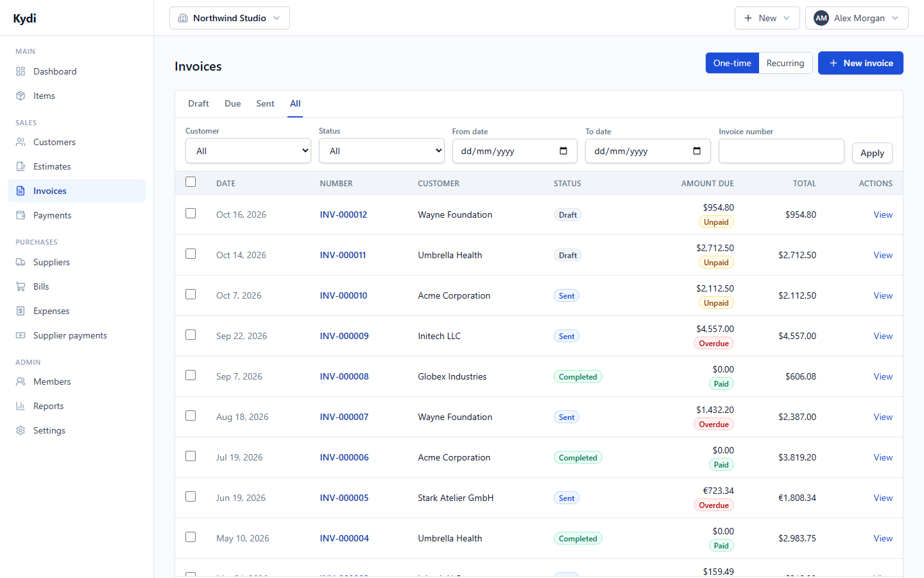Apply the invoice filters
The image size is (924, 578).
[872, 153]
